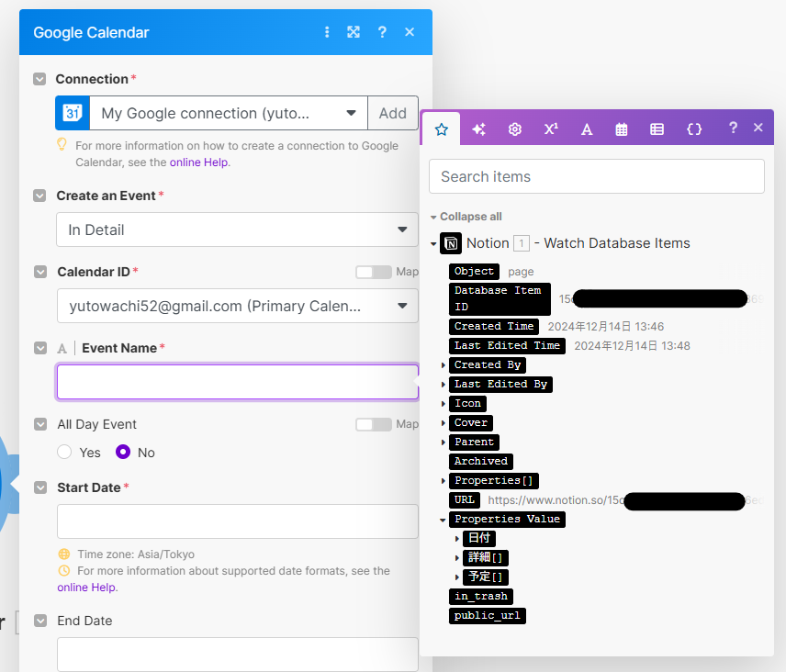
Task: Select No for All Day Event
Action: pos(123,452)
